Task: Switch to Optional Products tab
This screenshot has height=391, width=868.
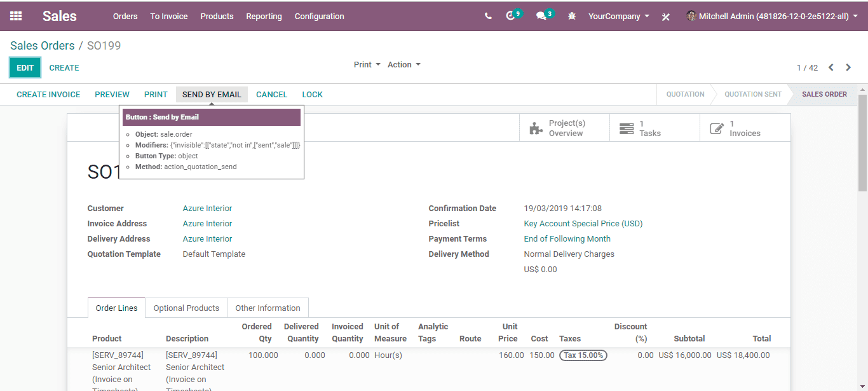Action: pos(186,308)
